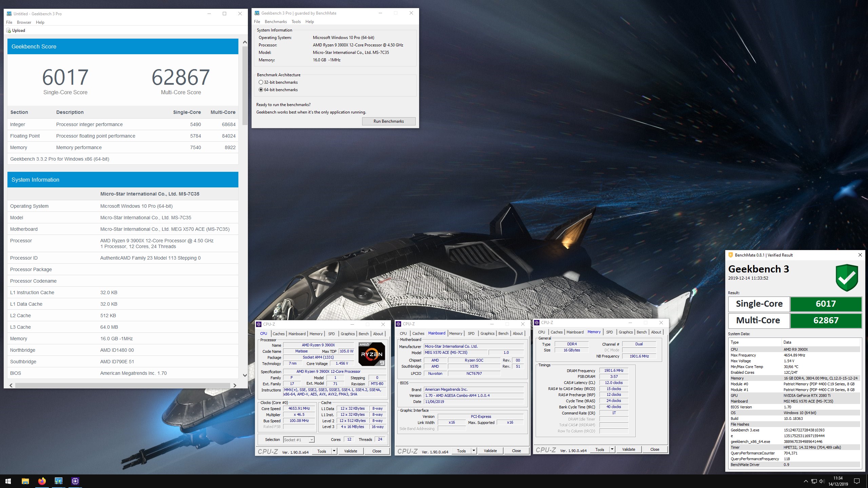Click the volume icon in system tray
The height and width of the screenshot is (488, 868).
822,481
